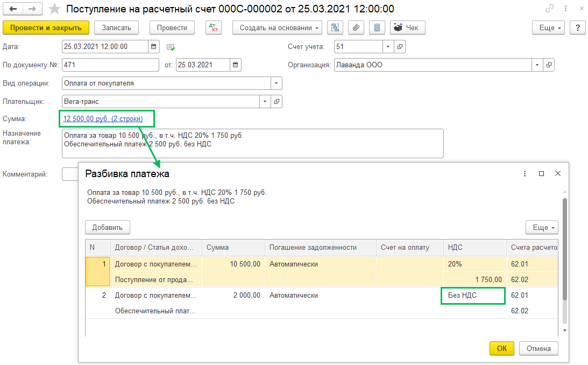Open calendar picker for the от date

point(236,65)
